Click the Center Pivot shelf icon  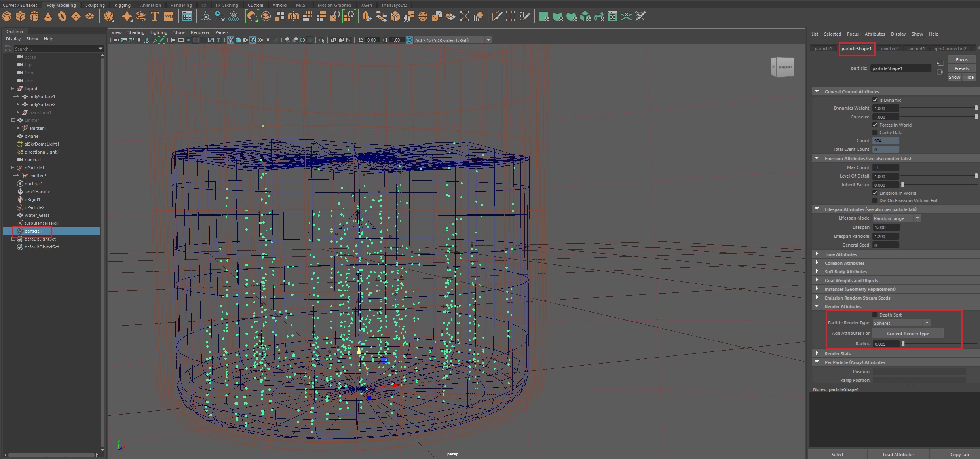tap(206, 16)
